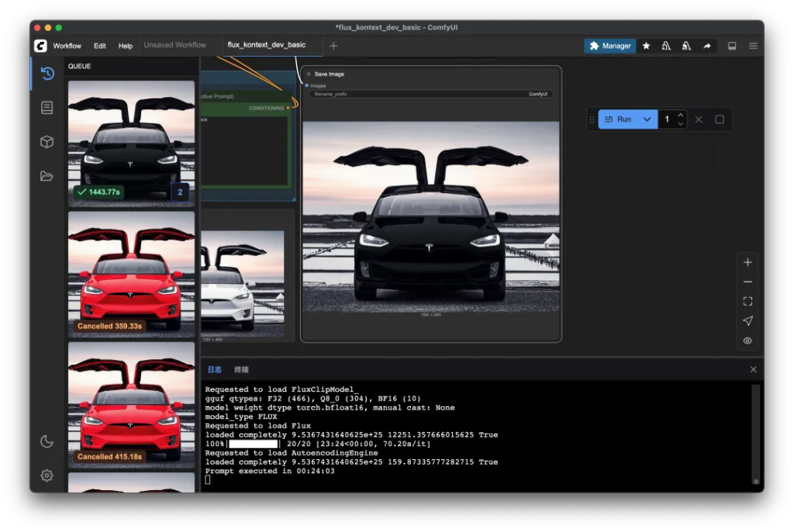794x532 pixels.
Task: Open the Queue history sidebar icon
Action: (x=47, y=74)
